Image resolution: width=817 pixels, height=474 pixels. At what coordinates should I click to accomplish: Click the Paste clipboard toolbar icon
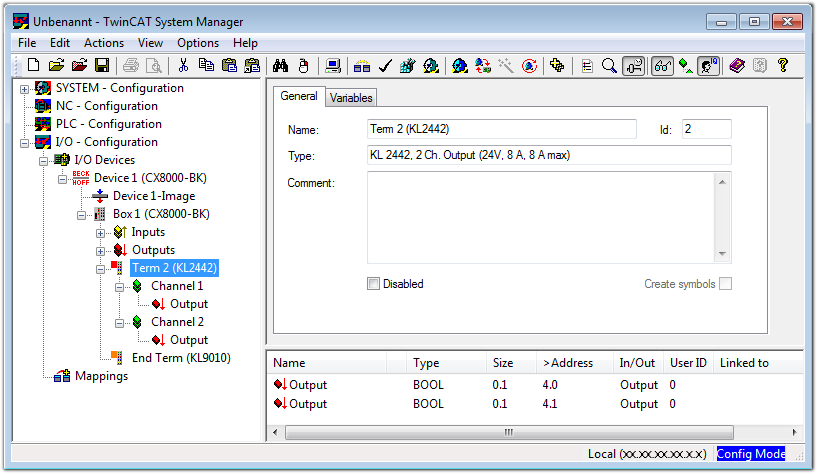[x=229, y=66]
